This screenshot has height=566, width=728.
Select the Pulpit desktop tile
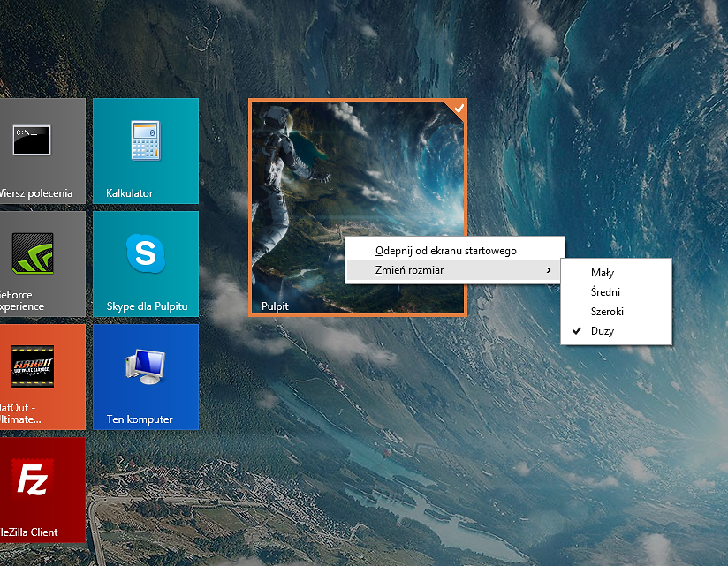tap(358, 208)
